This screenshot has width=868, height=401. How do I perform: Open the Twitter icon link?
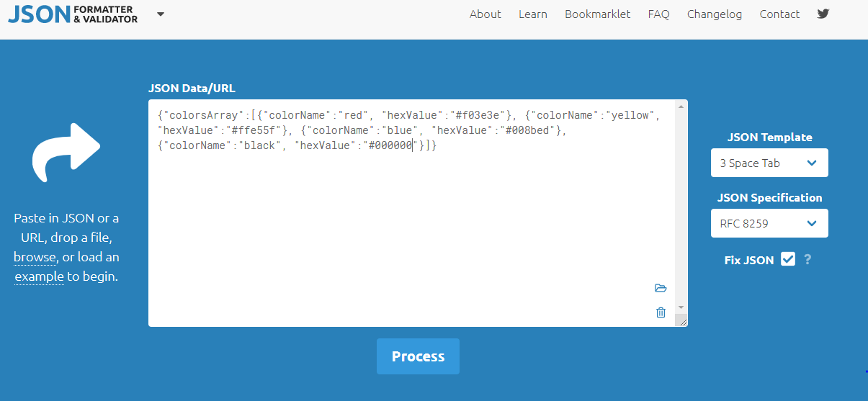tap(823, 14)
